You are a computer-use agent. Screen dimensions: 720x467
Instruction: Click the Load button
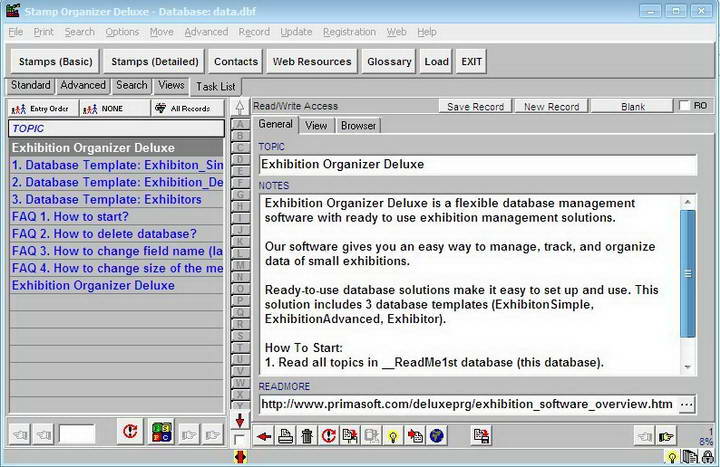[436, 62]
